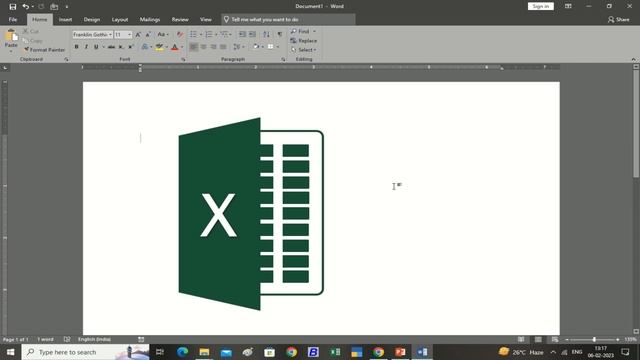
Task: Switch to the Insert tab
Action: (x=65, y=20)
